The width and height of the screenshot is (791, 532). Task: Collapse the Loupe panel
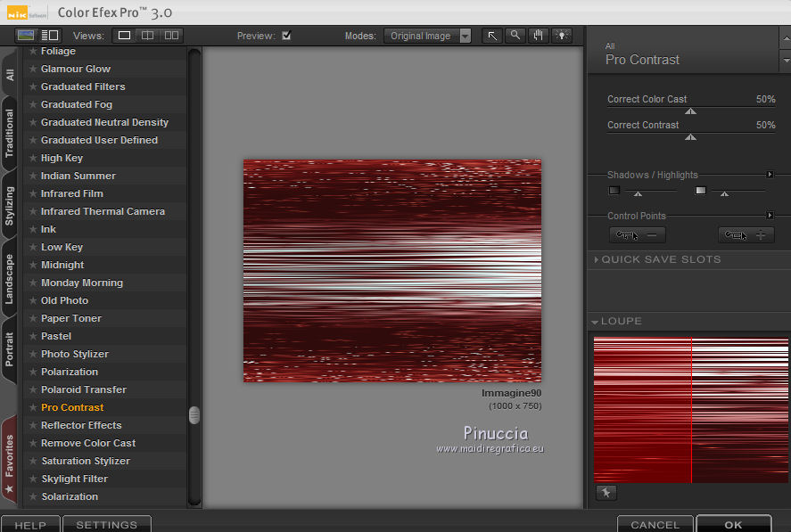tap(595, 322)
